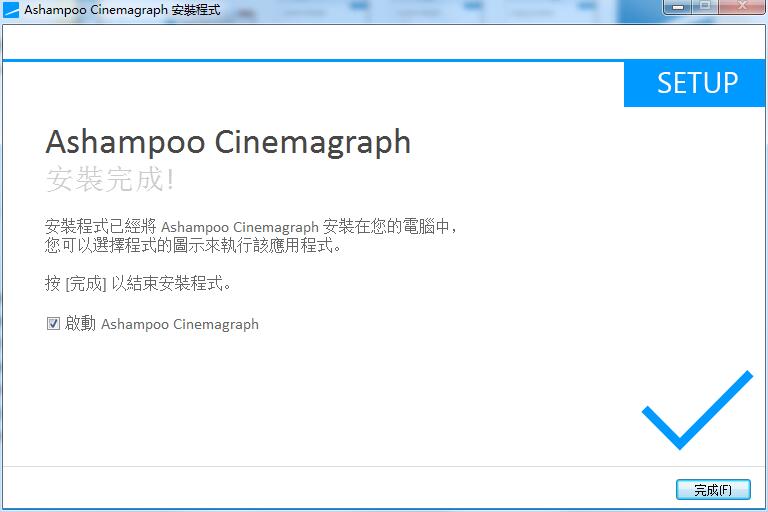Click the SETUP banner label
The height and width of the screenshot is (512, 768).
click(x=697, y=83)
